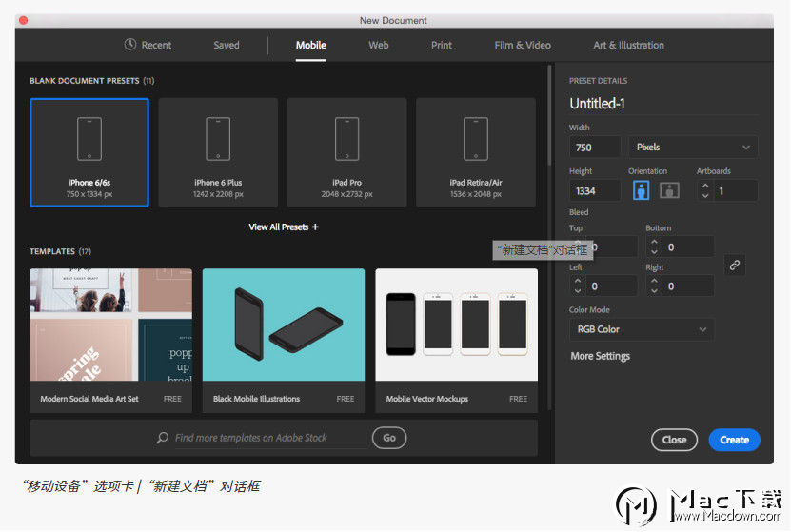
Task: Decrease the Artboards count
Action: (705, 196)
